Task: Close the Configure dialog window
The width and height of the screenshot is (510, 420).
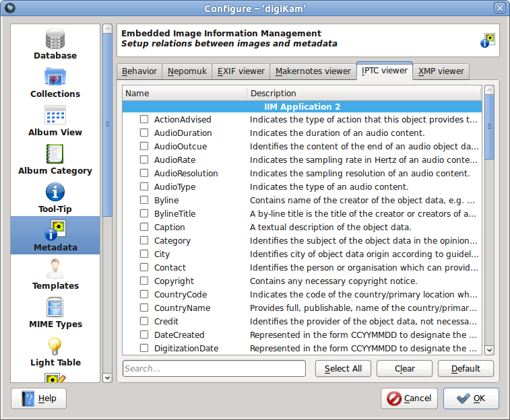Action: point(500,8)
